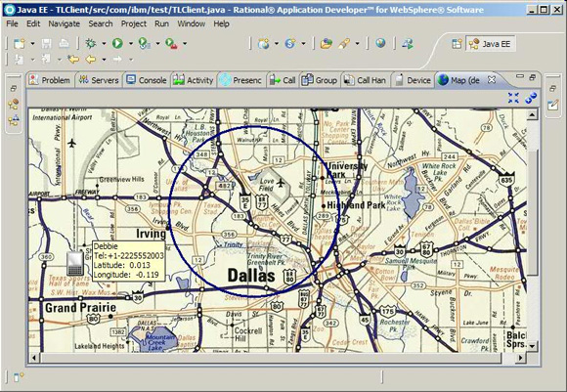Switch to the Presenc tab

coord(241,80)
